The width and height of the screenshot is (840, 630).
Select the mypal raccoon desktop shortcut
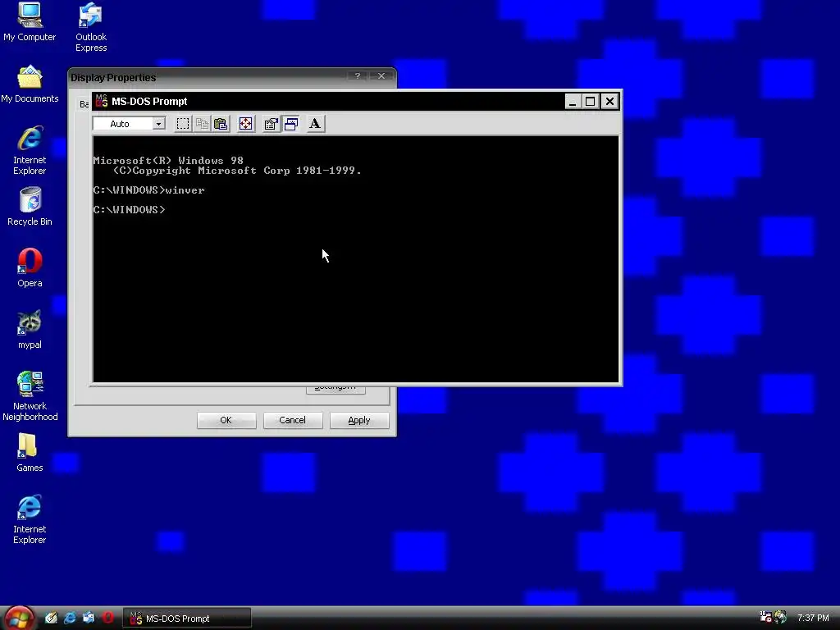pyautogui.click(x=30, y=330)
